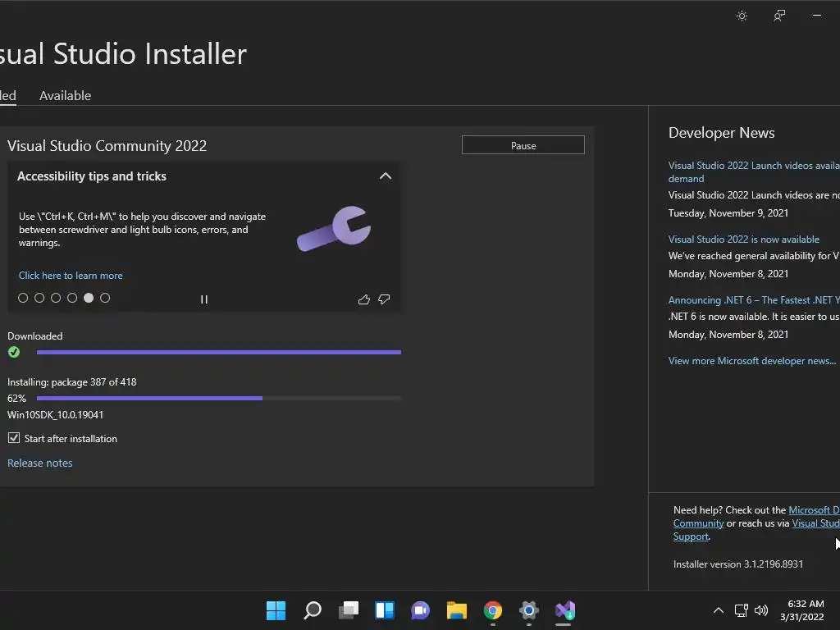Select the fifth filled carousel dot
840x630 pixels.
(x=89, y=298)
